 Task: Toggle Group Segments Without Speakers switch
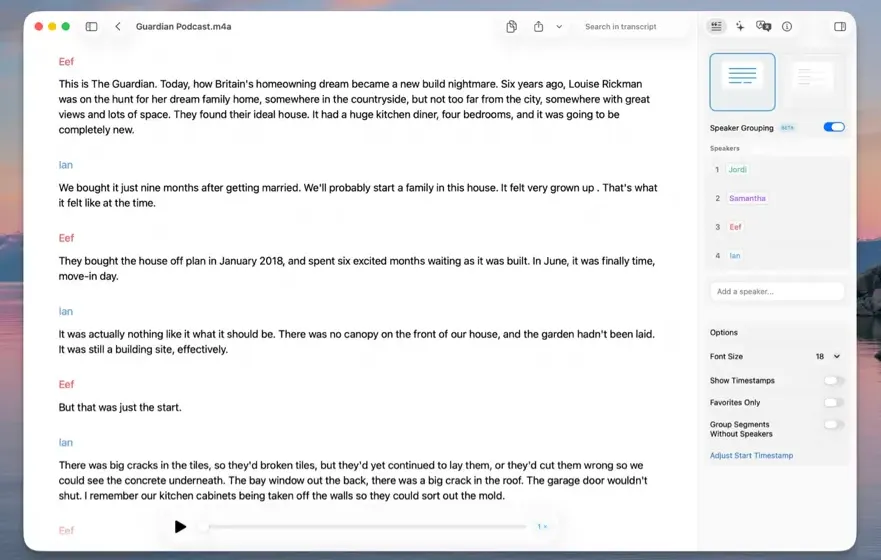coord(834,425)
